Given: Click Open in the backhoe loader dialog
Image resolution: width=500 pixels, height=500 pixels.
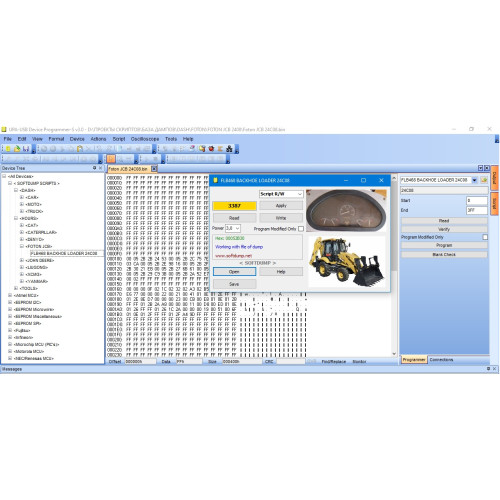Looking at the screenshot, I should 234,272.
